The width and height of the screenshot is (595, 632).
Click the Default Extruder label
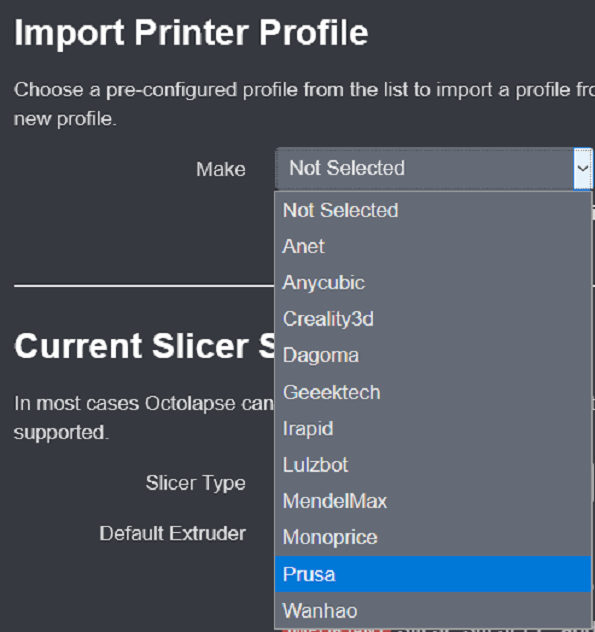(173, 534)
